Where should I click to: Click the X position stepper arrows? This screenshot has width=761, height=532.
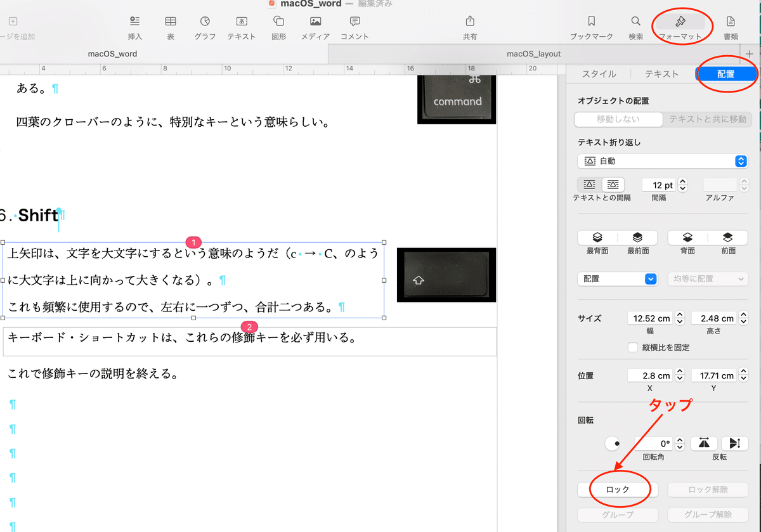tap(680, 375)
